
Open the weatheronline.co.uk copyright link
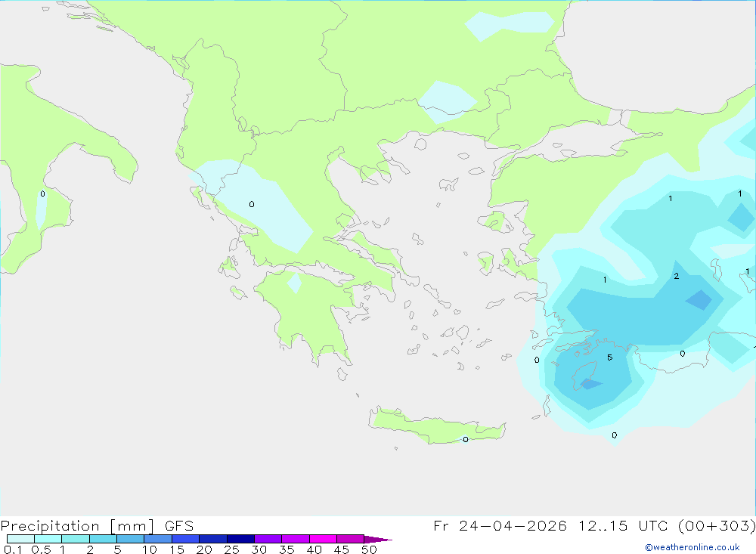point(692,547)
